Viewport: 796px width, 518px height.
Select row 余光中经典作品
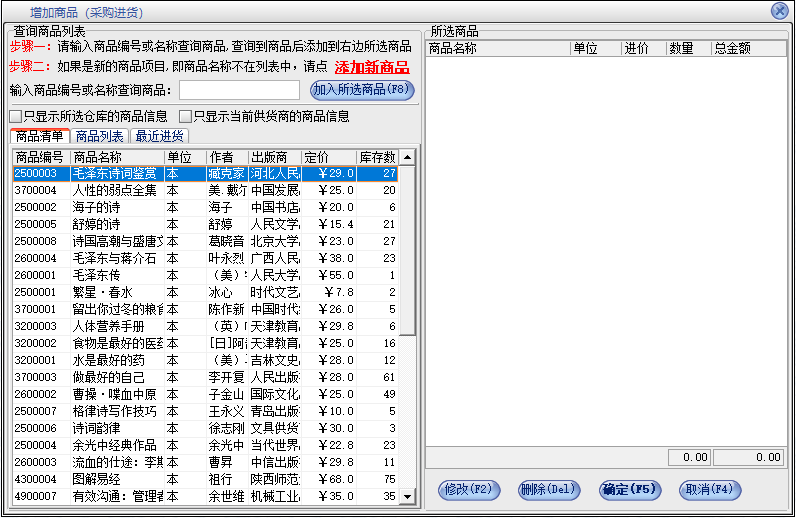(205, 445)
